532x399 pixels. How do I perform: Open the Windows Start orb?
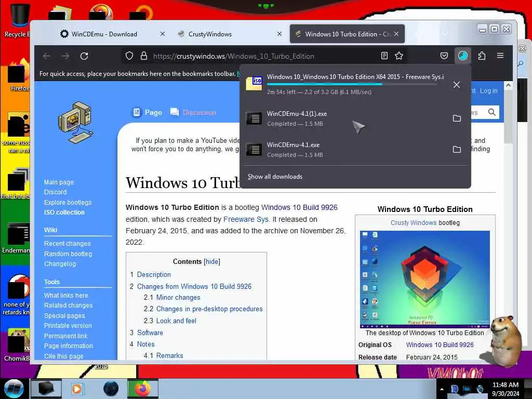[x=14, y=389]
